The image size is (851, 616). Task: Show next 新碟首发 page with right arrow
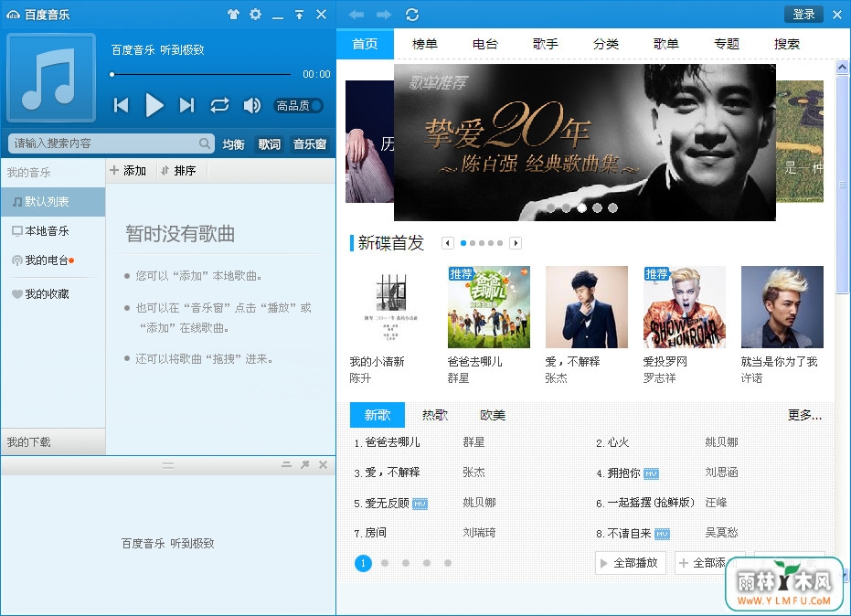(516, 243)
